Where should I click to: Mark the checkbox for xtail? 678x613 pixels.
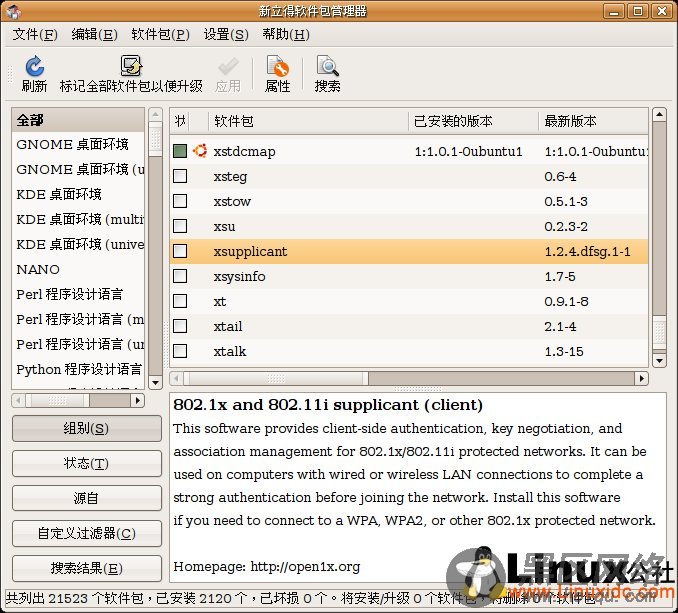click(x=180, y=326)
